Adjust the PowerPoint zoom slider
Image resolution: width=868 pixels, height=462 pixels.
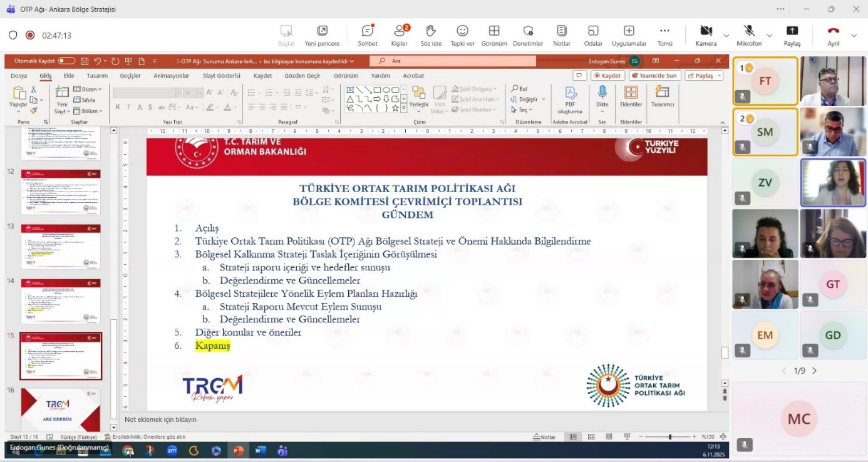669,437
